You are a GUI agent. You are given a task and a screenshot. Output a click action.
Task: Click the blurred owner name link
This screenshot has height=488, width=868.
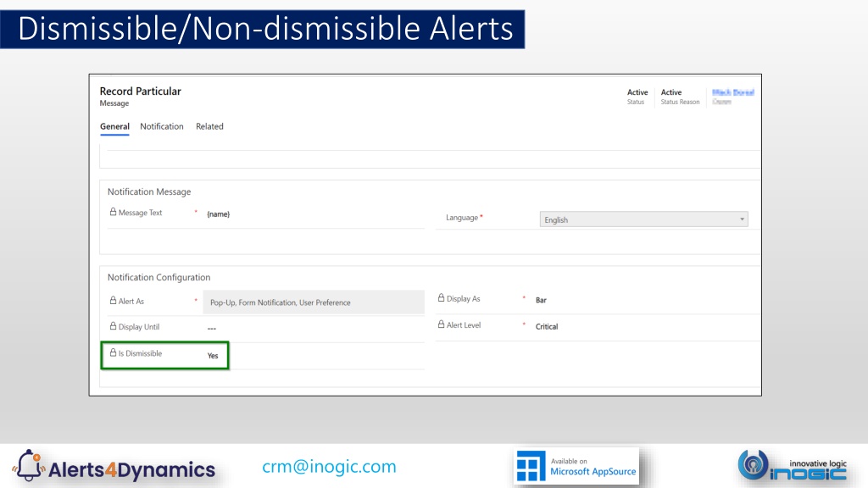[733, 92]
